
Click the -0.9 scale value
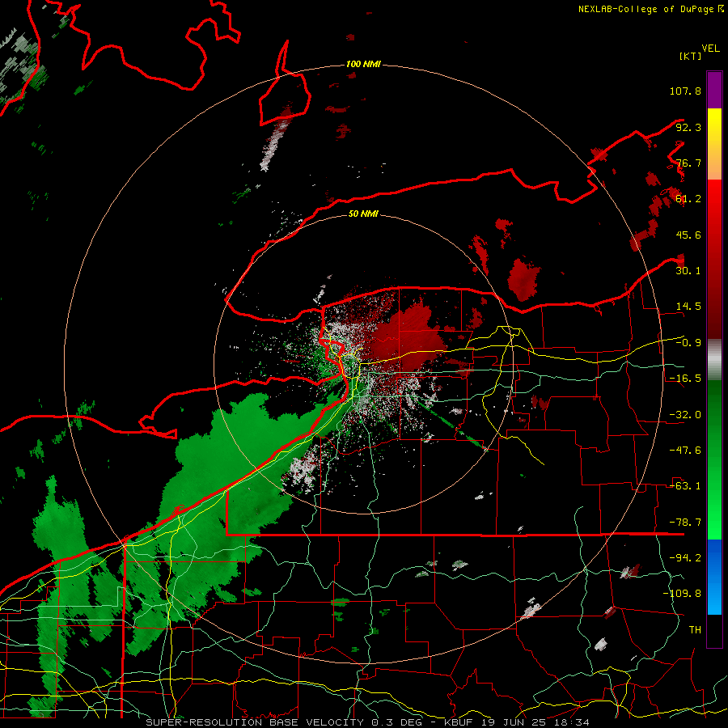688,343
